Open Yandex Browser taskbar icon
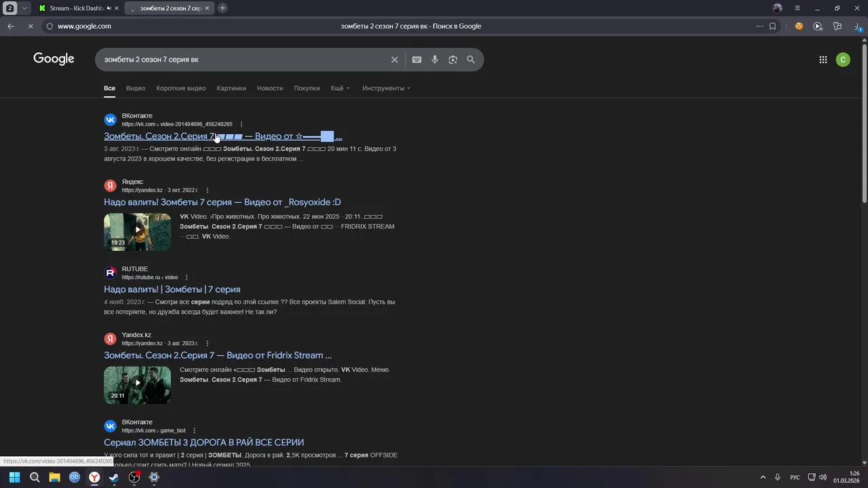Viewport: 868px width, 488px height. (94, 477)
